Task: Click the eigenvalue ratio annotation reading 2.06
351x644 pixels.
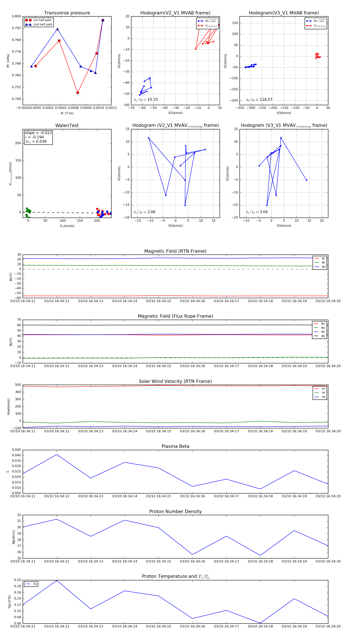Action: click(x=144, y=212)
